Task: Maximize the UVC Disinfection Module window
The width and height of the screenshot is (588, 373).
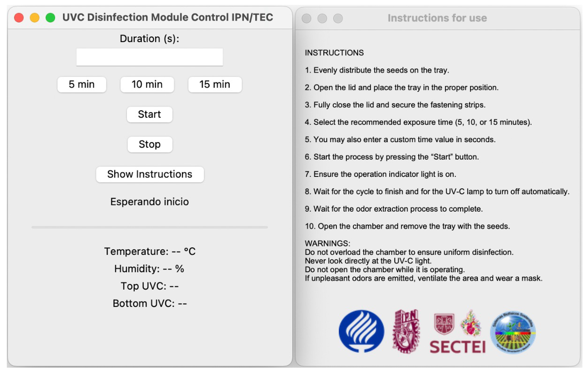Action: (50, 18)
